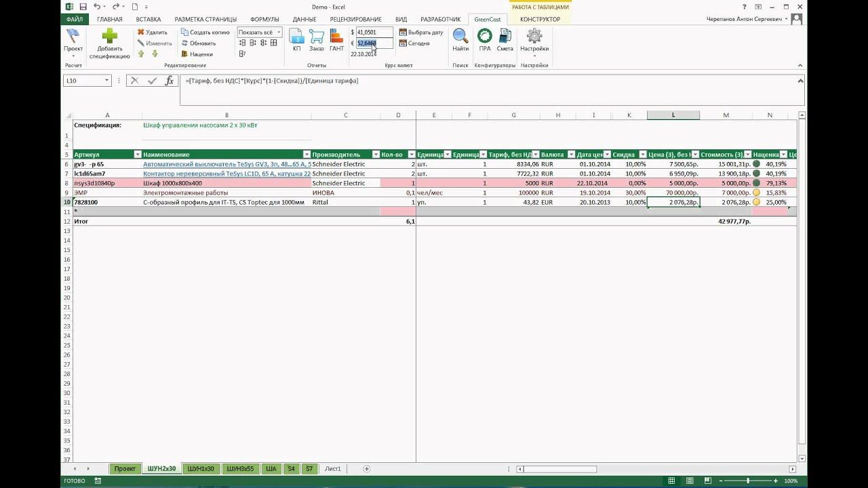
Task: Click Выбрать дату calendar button
Action: (x=421, y=33)
